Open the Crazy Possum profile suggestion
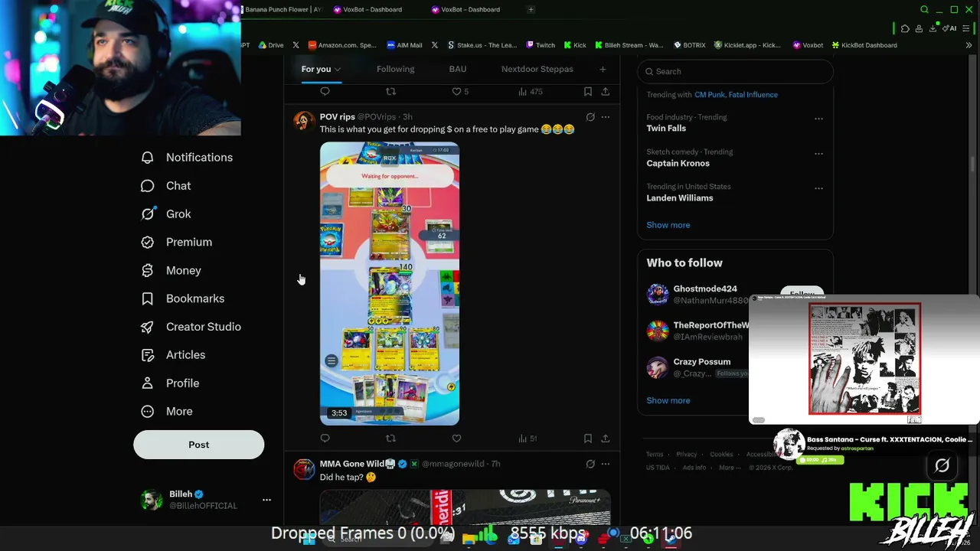Screen dimensions: 980x551 pos(702,362)
